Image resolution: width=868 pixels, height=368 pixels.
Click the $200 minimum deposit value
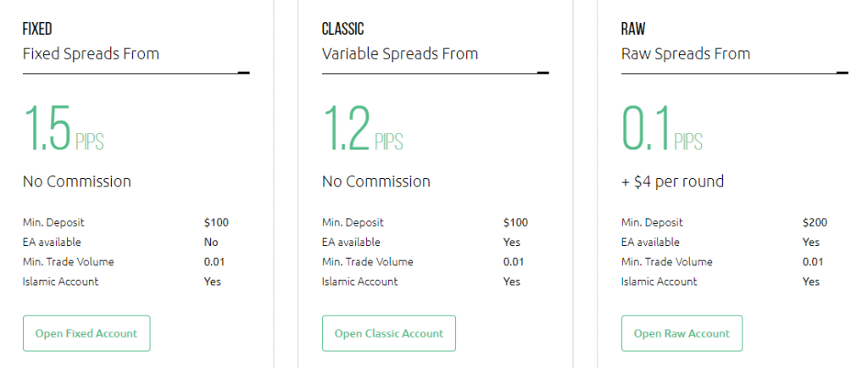815,222
